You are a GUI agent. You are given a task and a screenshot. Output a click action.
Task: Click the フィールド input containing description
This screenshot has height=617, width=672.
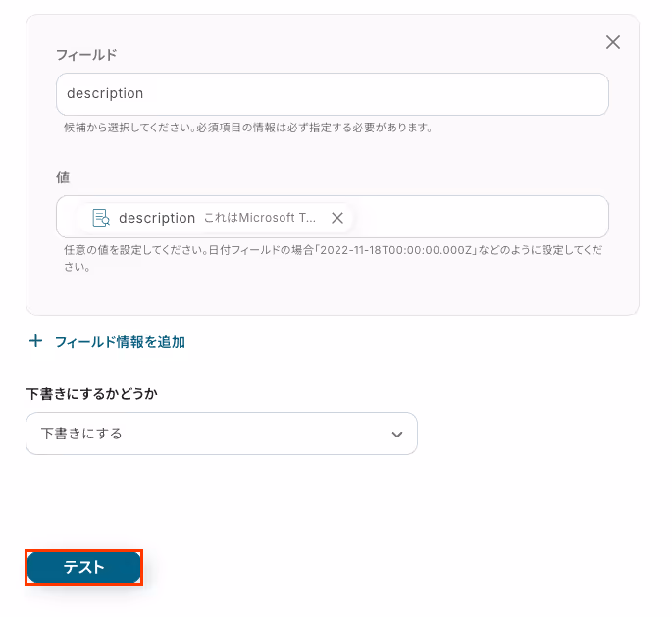tap(333, 94)
